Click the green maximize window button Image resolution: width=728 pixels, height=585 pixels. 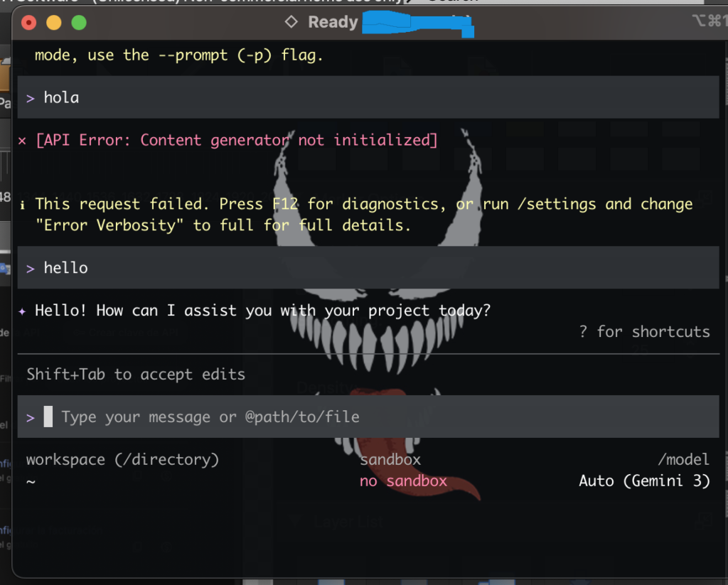tap(78, 23)
